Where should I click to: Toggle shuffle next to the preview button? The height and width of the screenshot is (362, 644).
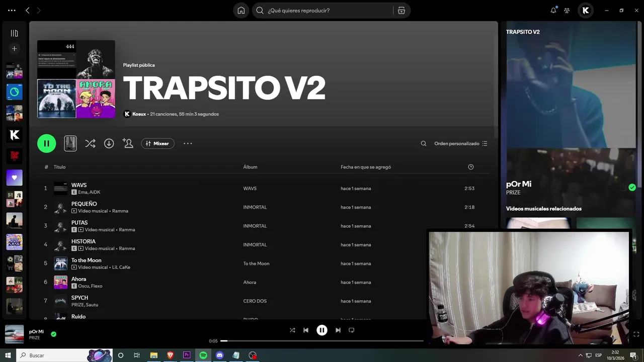(x=90, y=143)
